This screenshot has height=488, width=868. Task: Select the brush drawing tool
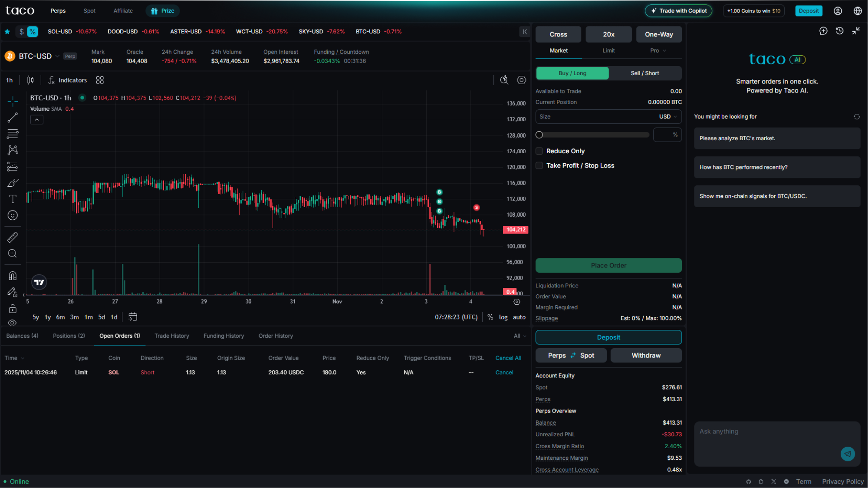[x=13, y=183]
